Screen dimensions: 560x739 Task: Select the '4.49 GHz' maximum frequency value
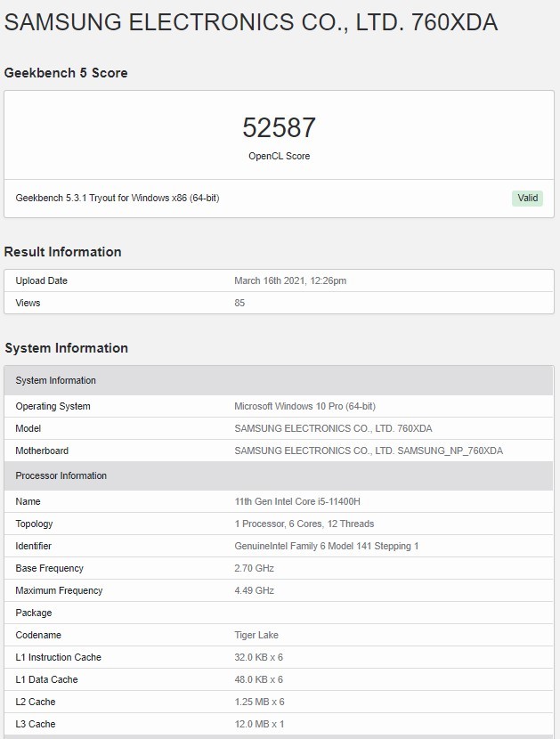pyautogui.click(x=254, y=590)
